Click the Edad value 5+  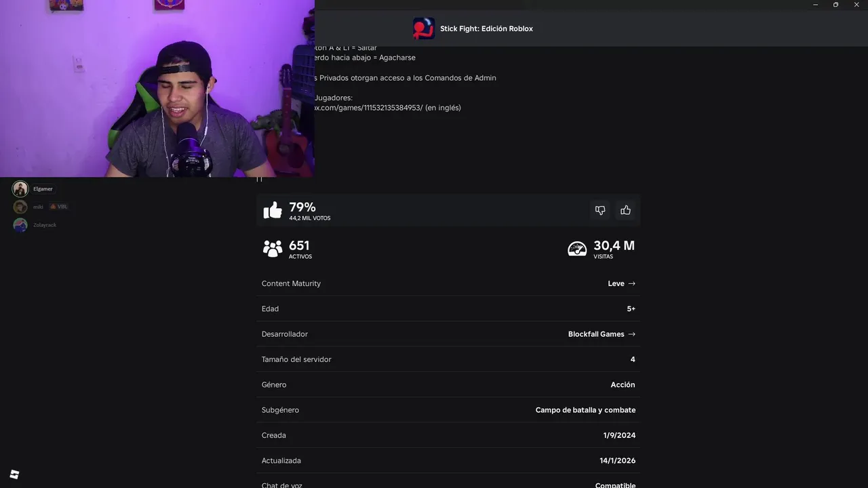(631, 309)
